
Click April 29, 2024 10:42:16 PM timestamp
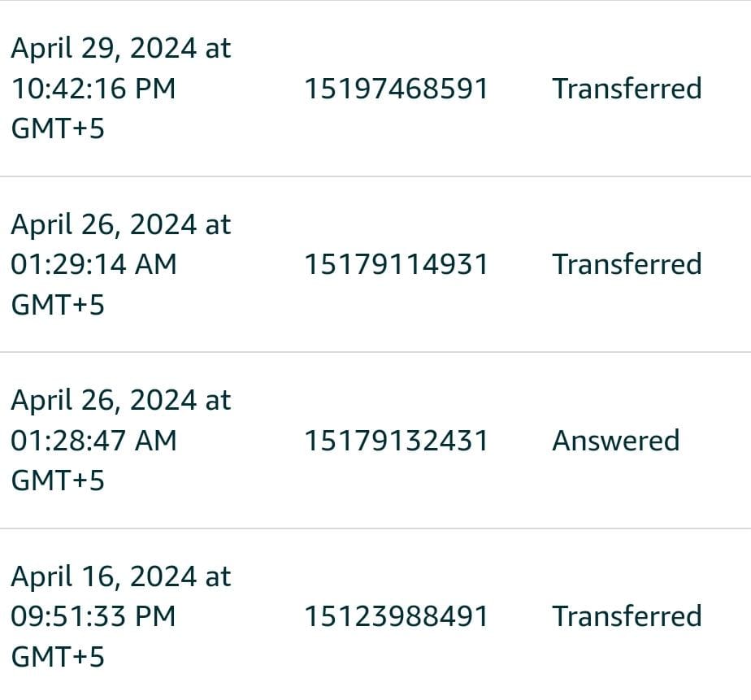[121, 89]
